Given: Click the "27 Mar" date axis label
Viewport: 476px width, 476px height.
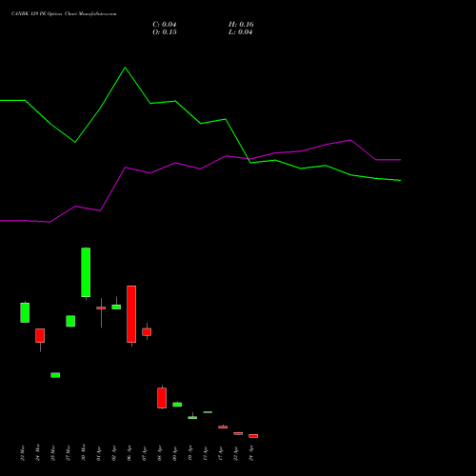Looking at the screenshot, I should pos(68,453).
